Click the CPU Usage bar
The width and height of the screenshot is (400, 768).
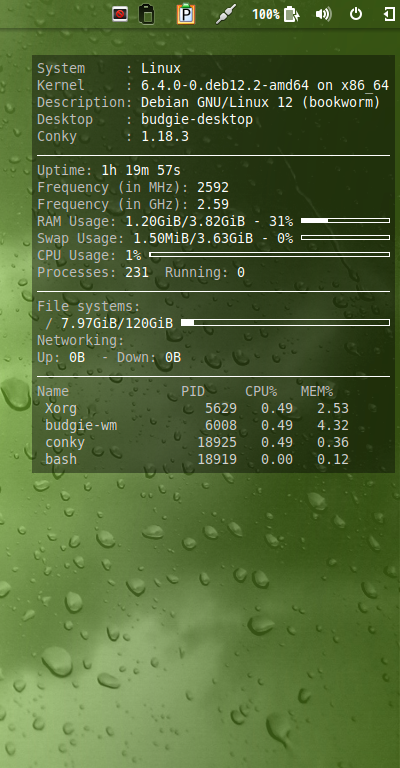(269, 255)
